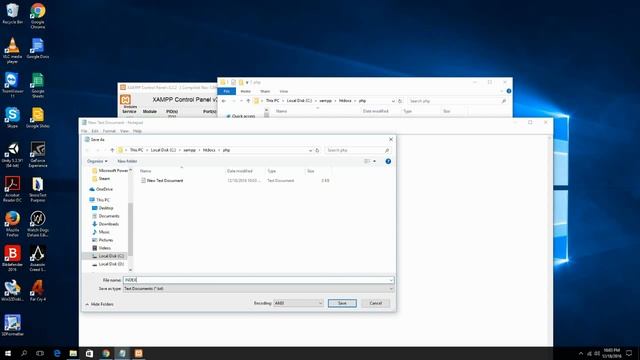The height and width of the screenshot is (360, 640).
Task: Click the refresh icon in Save As address bar
Action: pyautogui.click(x=317, y=150)
